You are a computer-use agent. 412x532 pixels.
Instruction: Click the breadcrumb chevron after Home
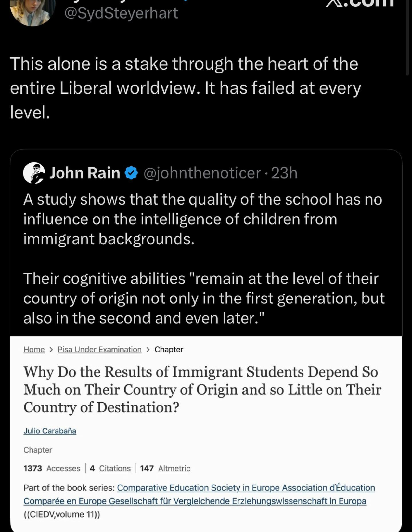51,350
